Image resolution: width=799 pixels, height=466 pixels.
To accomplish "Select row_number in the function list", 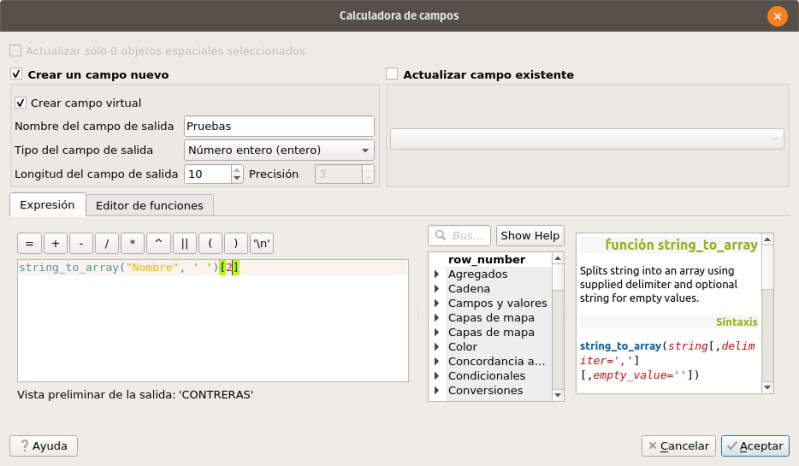I will pyautogui.click(x=487, y=259).
